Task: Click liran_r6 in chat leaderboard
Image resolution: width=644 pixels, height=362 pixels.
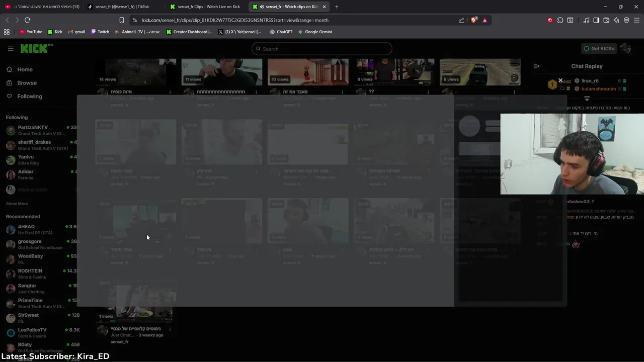Action: pyautogui.click(x=590, y=81)
